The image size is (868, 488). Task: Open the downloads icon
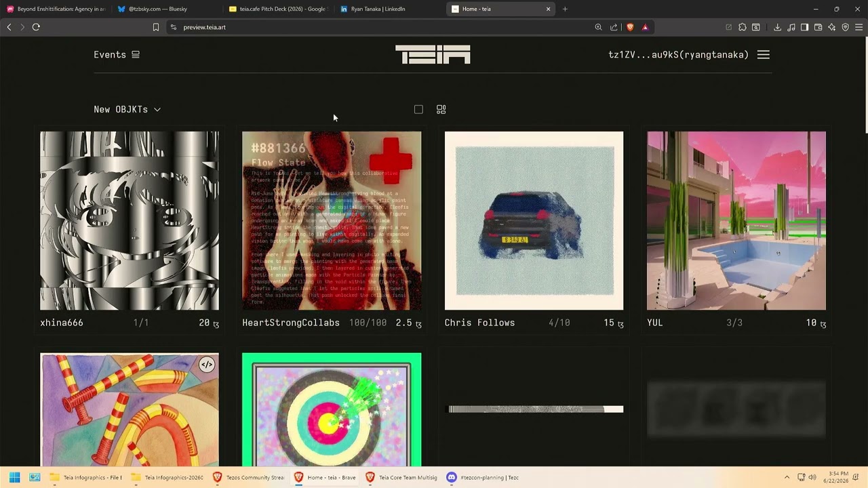pyautogui.click(x=777, y=27)
